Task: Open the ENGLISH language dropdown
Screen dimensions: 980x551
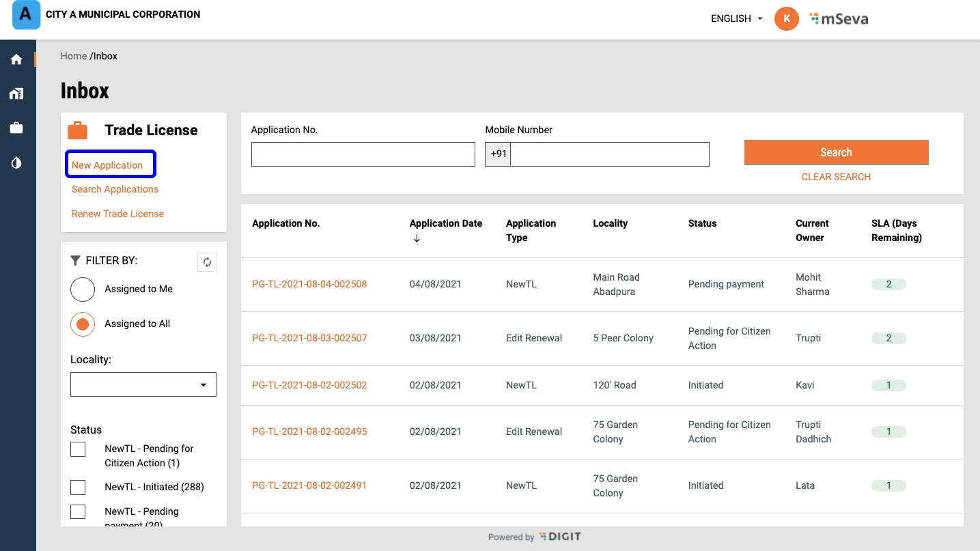Action: click(x=736, y=19)
